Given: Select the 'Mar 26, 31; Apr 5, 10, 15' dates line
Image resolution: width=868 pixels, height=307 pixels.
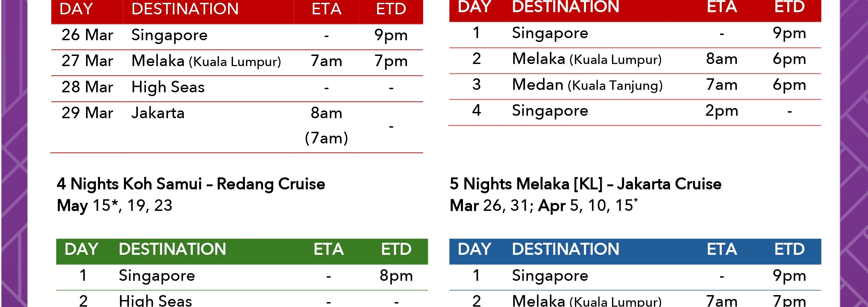Looking at the screenshot, I should point(544,206).
